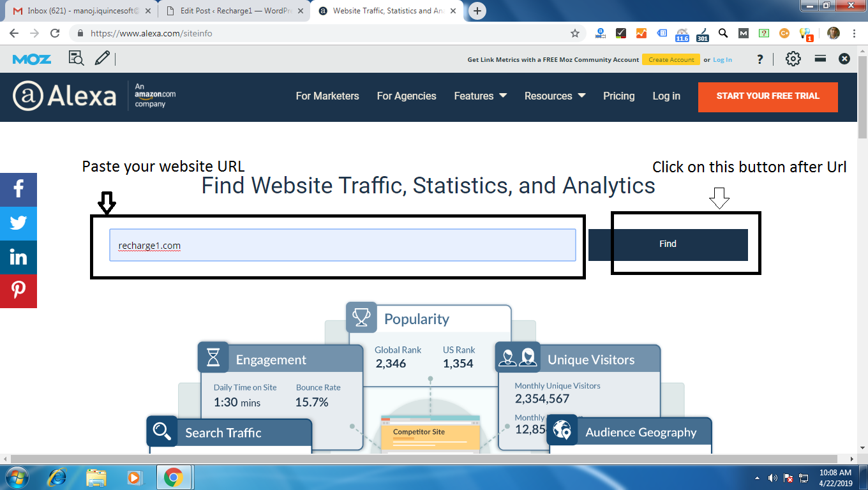Close the Alexa Website Traffic tab

[453, 11]
